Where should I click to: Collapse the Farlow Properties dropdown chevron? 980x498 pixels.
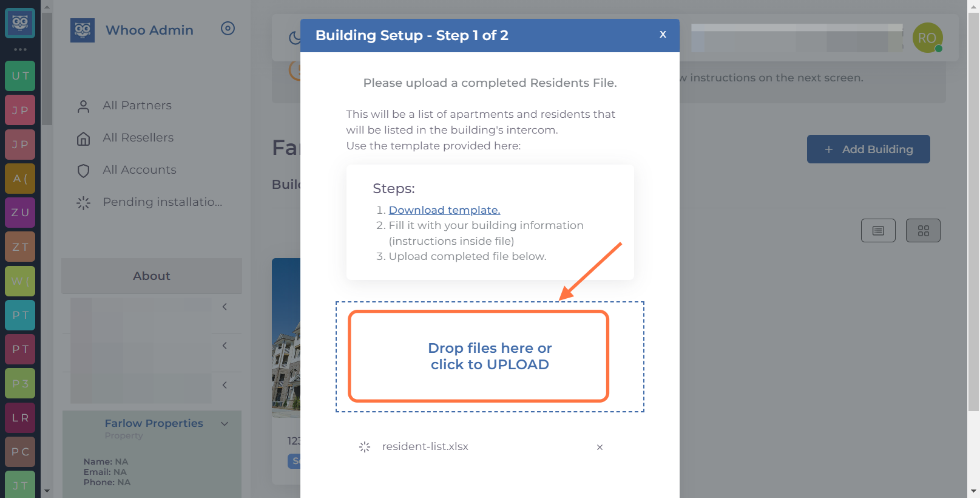225,424
